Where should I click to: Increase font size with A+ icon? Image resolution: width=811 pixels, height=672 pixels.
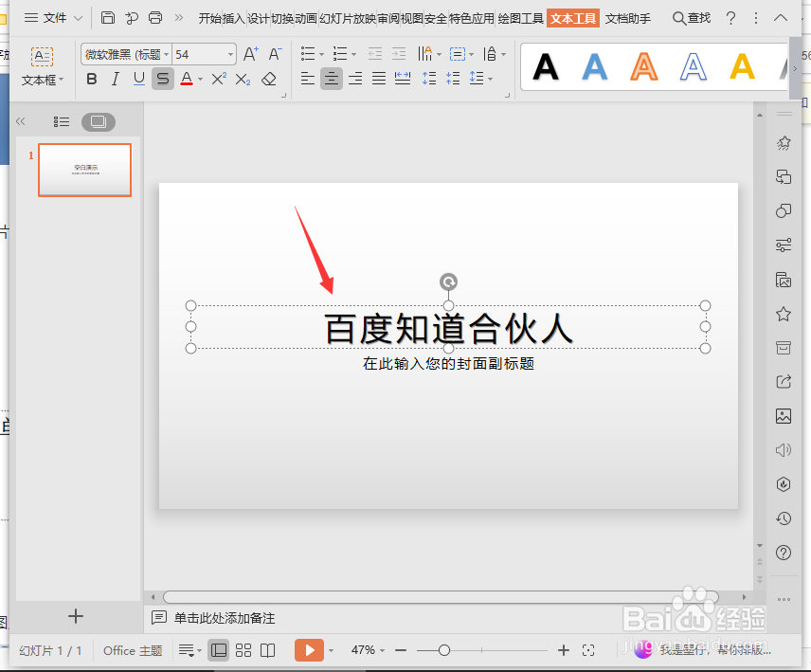(x=251, y=54)
